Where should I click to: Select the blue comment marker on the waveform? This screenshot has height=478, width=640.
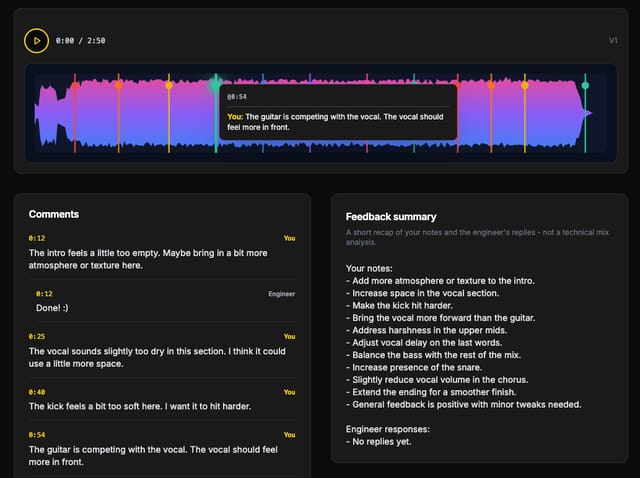click(263, 79)
